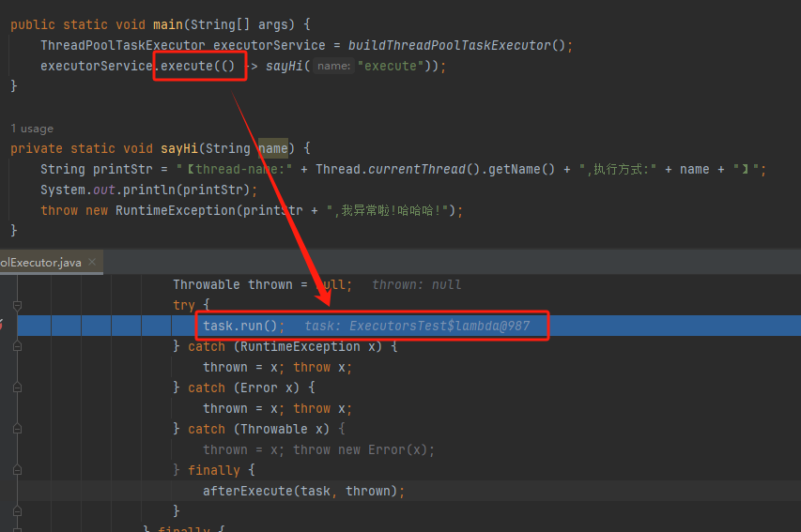Click 'RuntimeException' in the catch clause

pyautogui.click(x=300, y=346)
